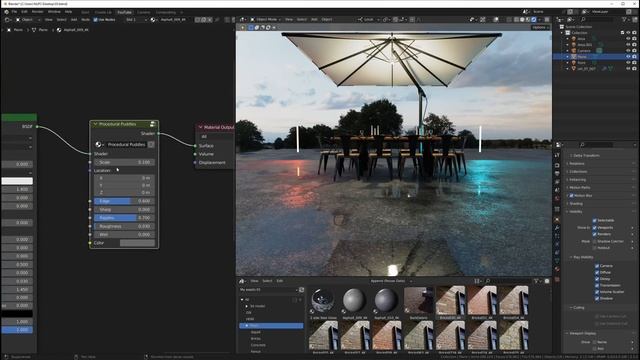Open the Window menu
This screenshot has width=640, height=360.
tap(54, 12)
